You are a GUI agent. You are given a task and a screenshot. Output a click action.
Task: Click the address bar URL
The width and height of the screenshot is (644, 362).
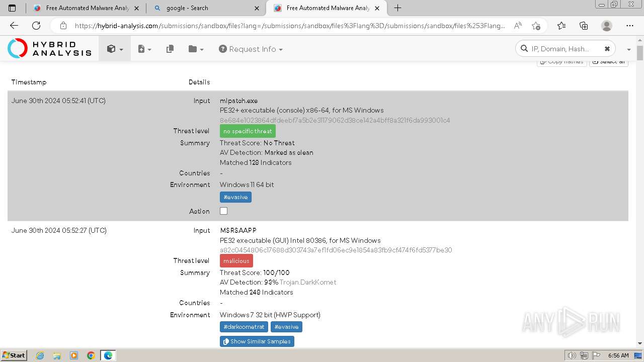pos(290,26)
